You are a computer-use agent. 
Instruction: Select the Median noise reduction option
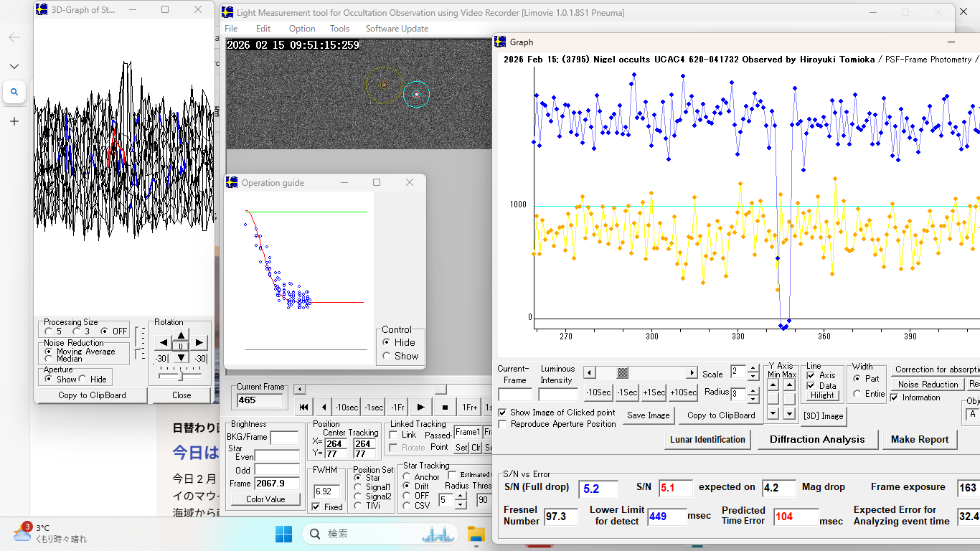[x=49, y=359]
